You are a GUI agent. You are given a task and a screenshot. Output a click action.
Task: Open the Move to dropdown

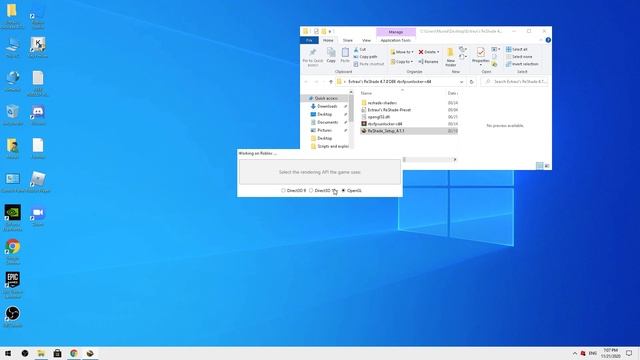[402, 52]
